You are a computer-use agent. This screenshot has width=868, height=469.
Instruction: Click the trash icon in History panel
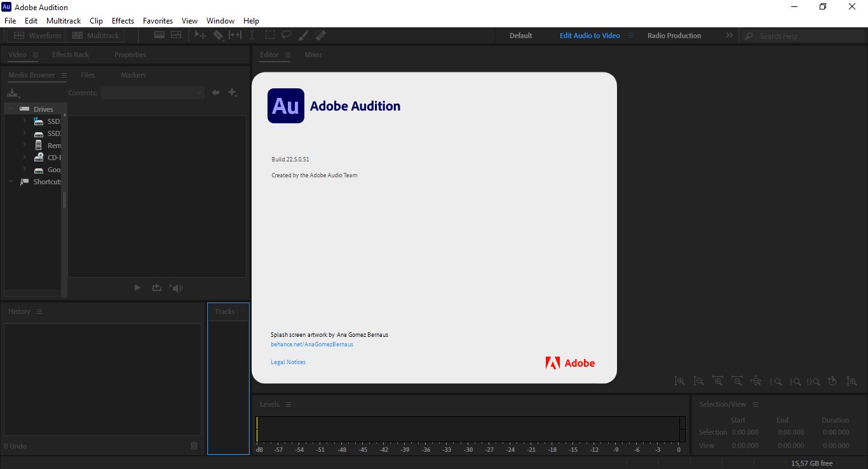(x=194, y=445)
